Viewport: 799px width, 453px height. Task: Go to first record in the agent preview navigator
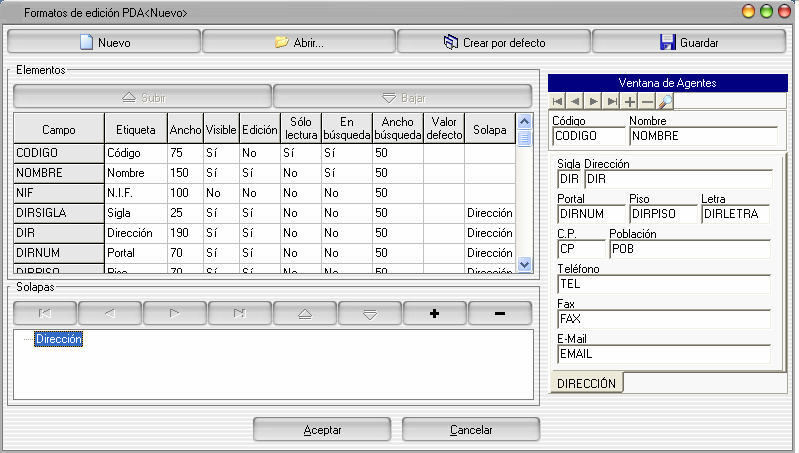click(558, 101)
